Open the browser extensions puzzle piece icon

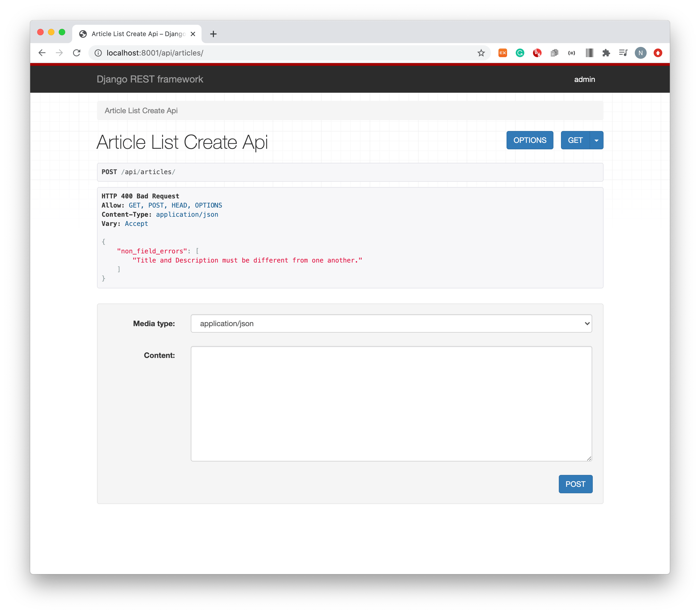coord(606,53)
